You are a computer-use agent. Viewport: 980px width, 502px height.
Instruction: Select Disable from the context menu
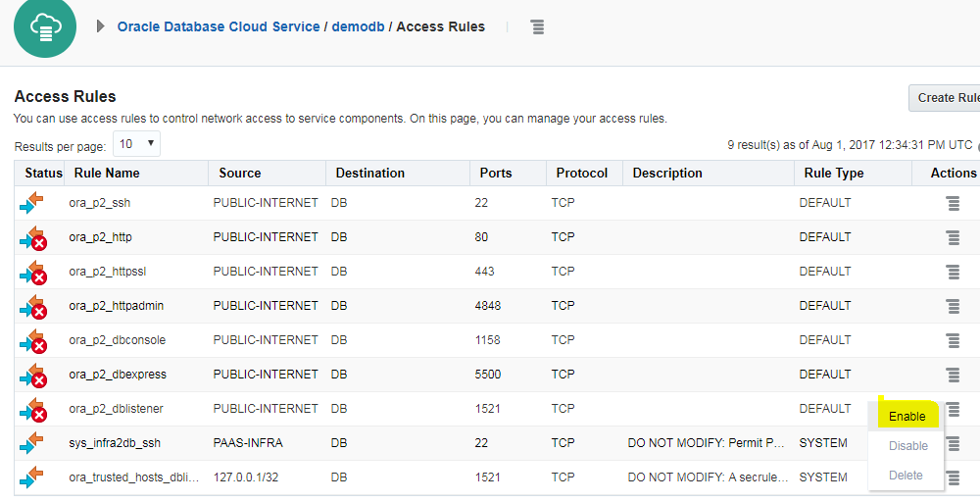click(907, 446)
